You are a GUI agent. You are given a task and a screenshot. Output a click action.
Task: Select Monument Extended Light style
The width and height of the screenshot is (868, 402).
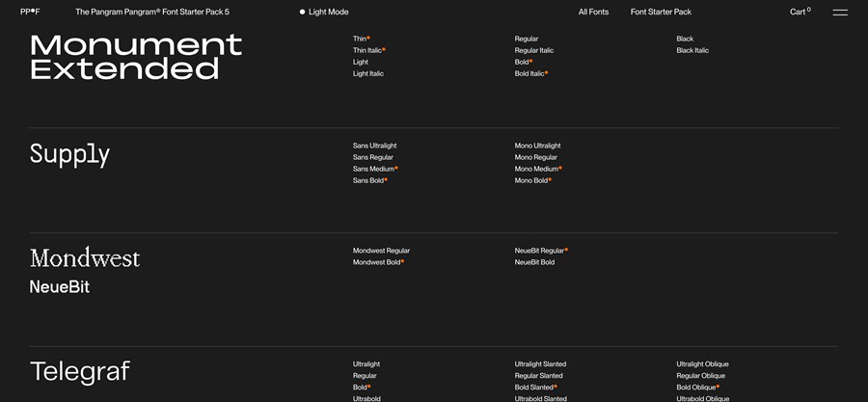361,62
